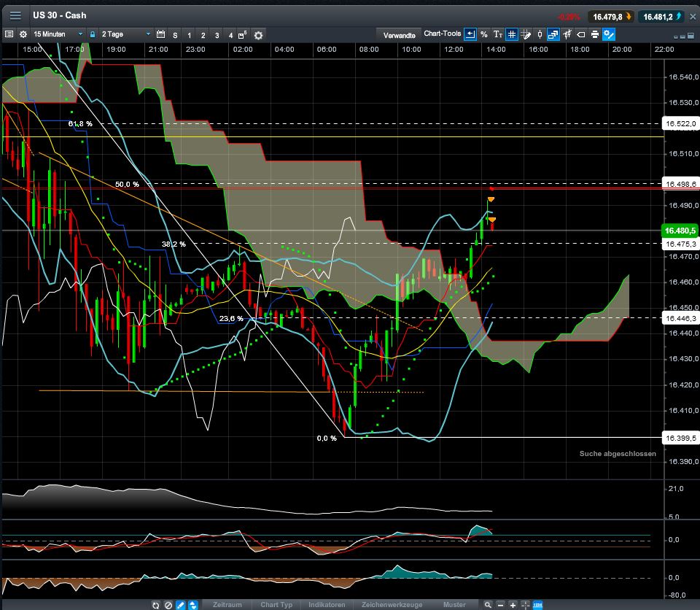Toggle the scroll-to-latest arrow tool

[470, 34]
